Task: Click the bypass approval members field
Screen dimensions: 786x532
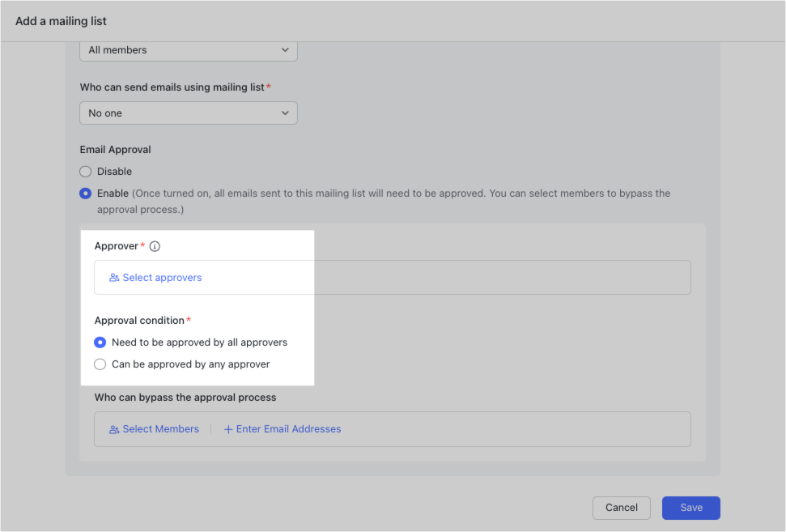Action: pos(392,429)
